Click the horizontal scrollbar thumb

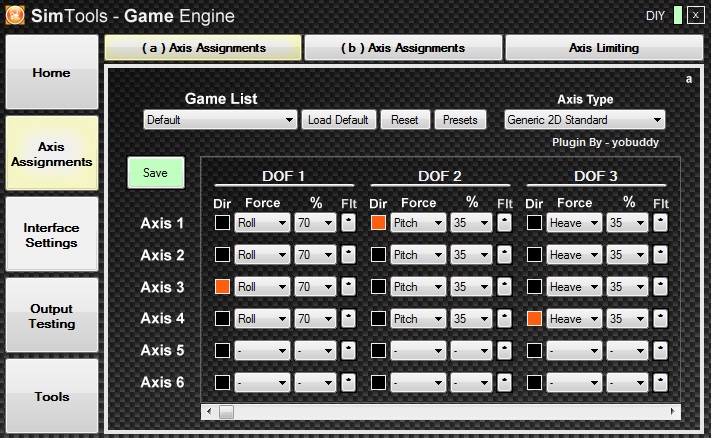tap(226, 411)
